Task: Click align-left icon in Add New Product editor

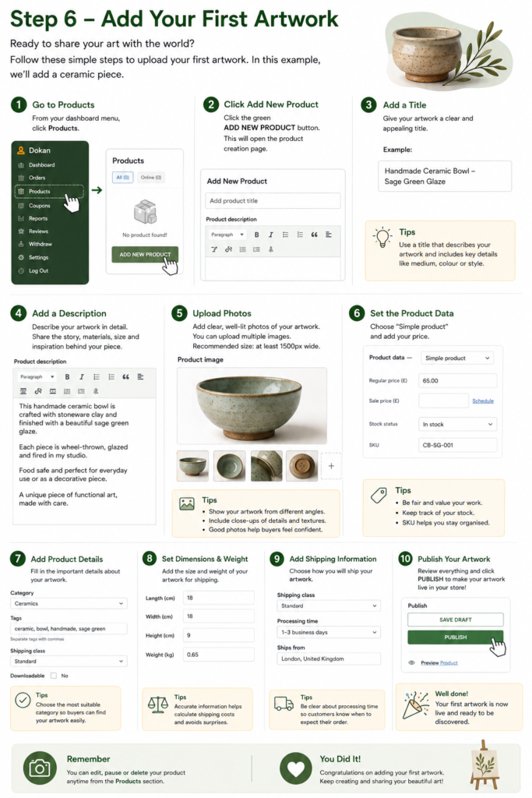Action: tap(329, 235)
